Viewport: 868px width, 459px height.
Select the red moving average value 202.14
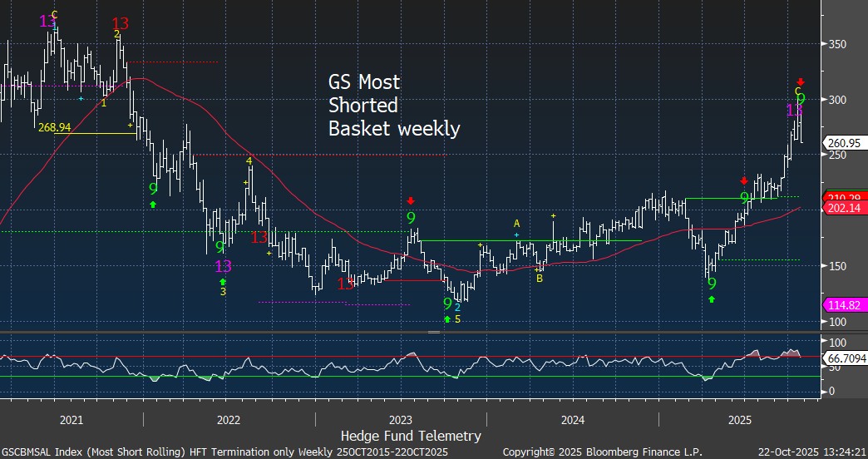pyautogui.click(x=845, y=209)
